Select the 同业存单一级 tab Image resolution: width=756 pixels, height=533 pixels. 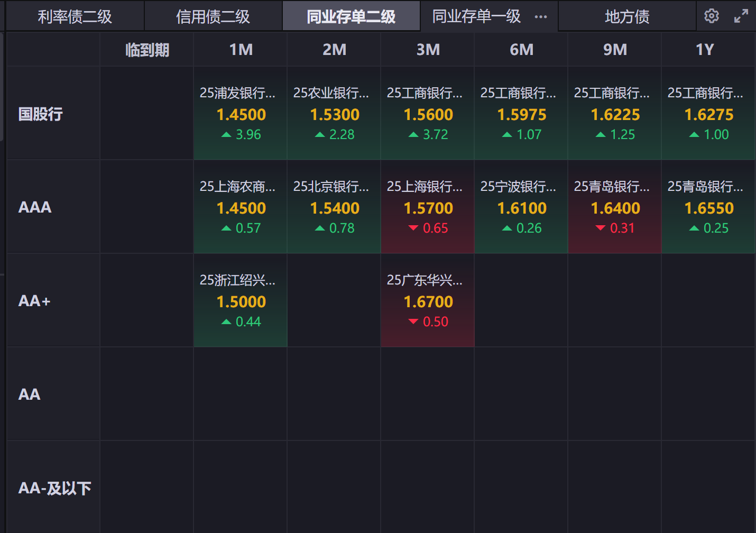[476, 17]
